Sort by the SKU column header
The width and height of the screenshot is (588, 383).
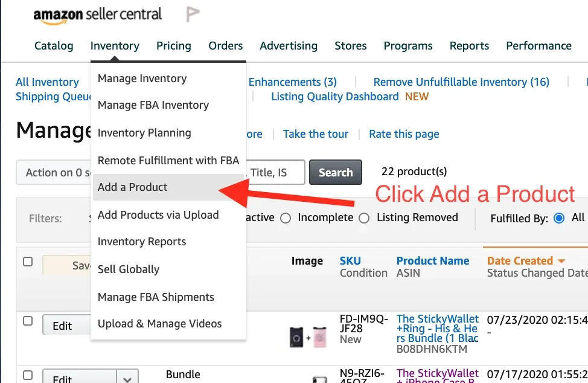coord(350,261)
